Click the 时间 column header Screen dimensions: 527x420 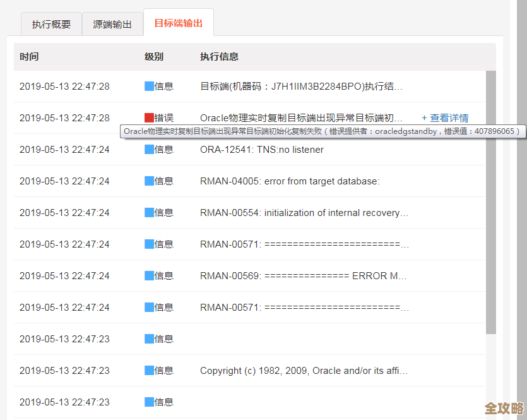click(x=28, y=56)
